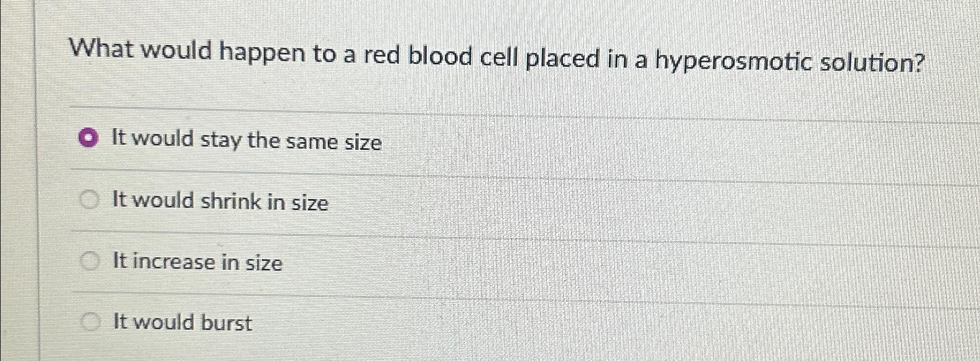Screen dimensions: 980x361
Task: Click the answer text "It increase in size"
Action: point(197,264)
